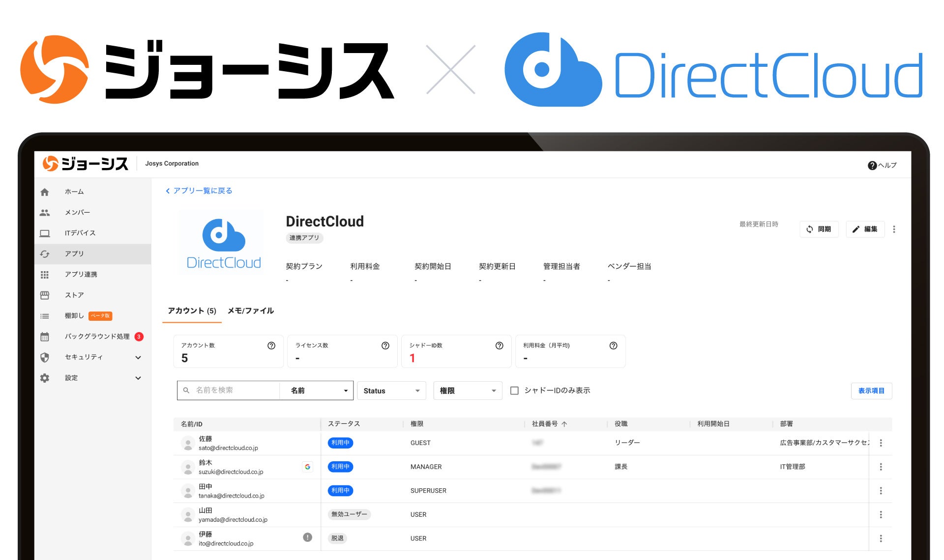The width and height of the screenshot is (944, 560).
Task: Switch to the メモ/ファイル tab
Action: pos(250,310)
